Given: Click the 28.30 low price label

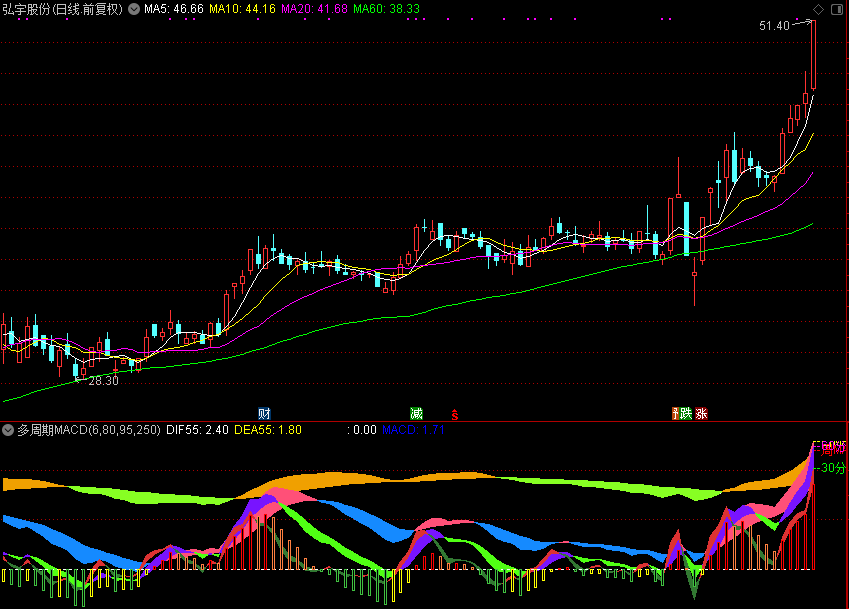Looking at the screenshot, I should pyautogui.click(x=103, y=381).
